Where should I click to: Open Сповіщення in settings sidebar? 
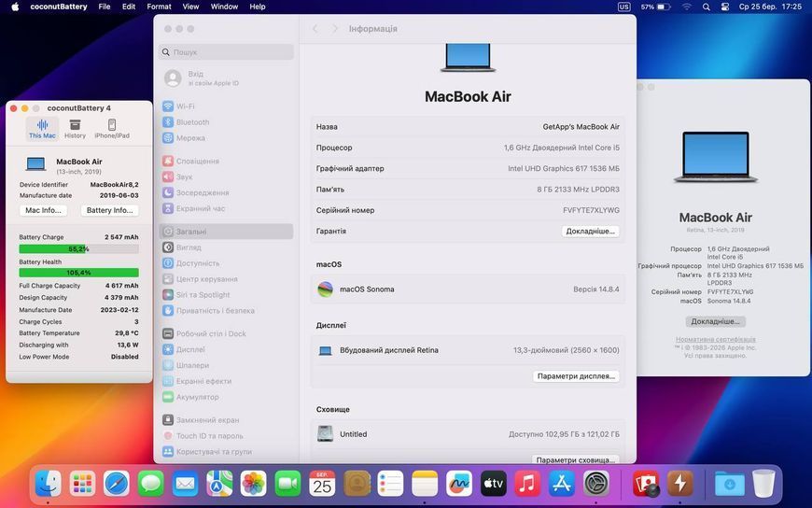click(x=226, y=162)
